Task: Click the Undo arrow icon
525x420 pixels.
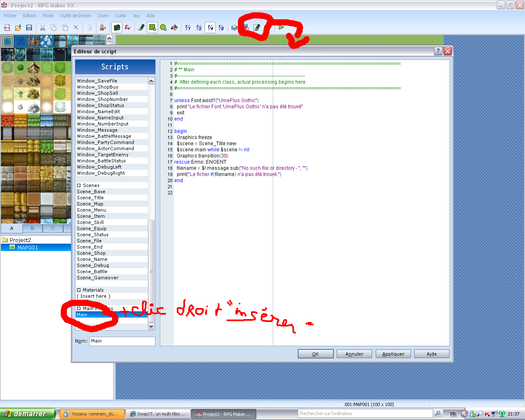Action: click(89, 27)
